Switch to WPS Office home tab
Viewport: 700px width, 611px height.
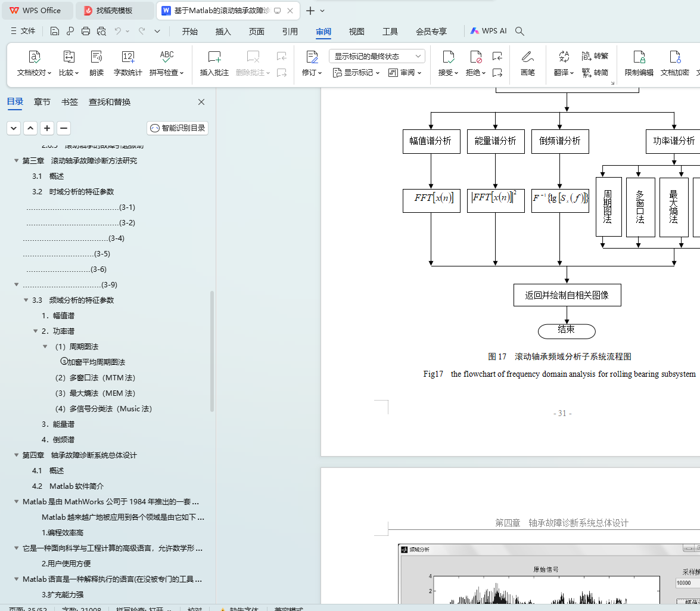pyautogui.click(x=38, y=11)
